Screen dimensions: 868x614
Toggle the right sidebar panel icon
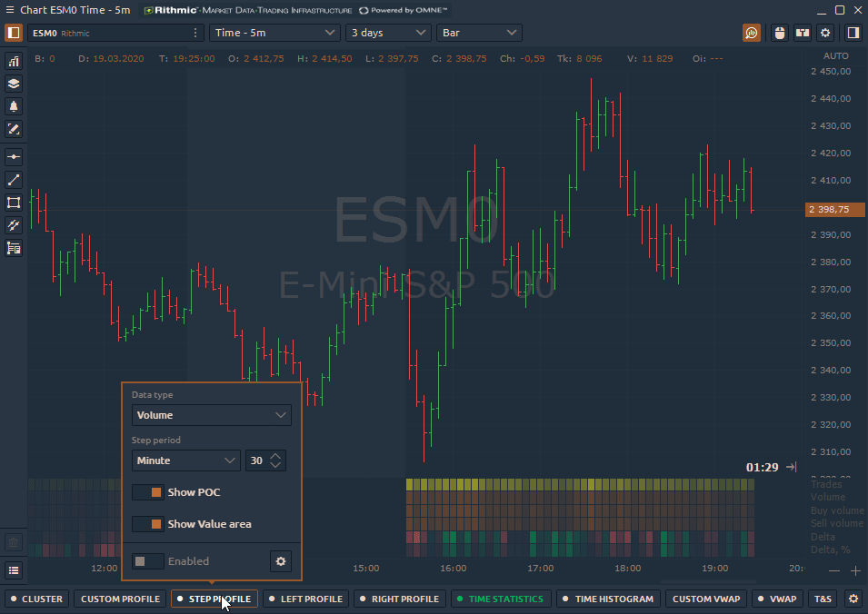[853, 33]
